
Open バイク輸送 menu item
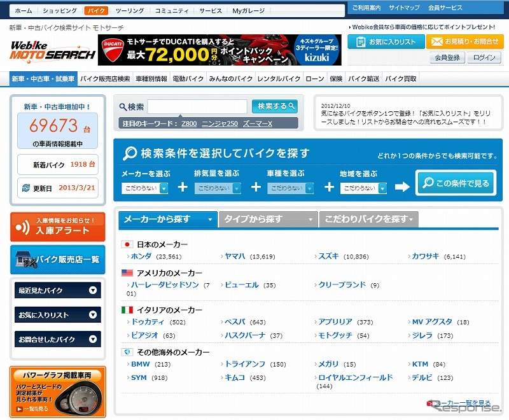[x=363, y=78]
